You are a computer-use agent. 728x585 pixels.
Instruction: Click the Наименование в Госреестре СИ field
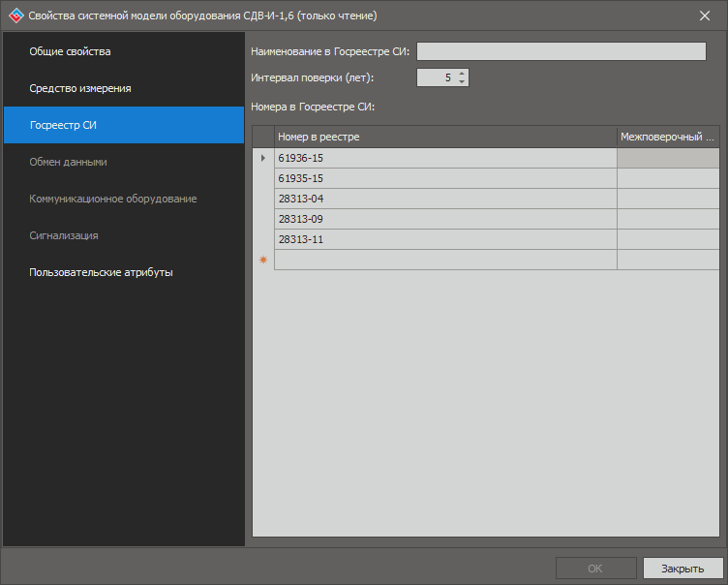[561, 51]
